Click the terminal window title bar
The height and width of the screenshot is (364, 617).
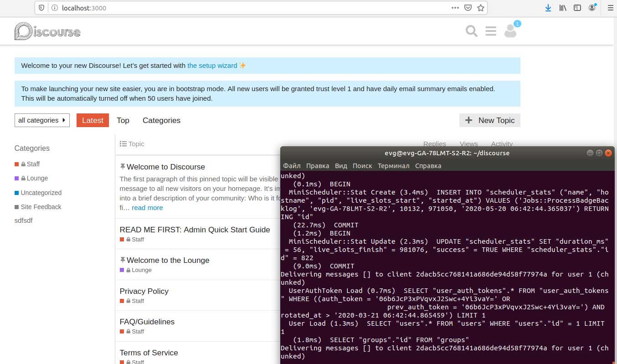coord(447,153)
